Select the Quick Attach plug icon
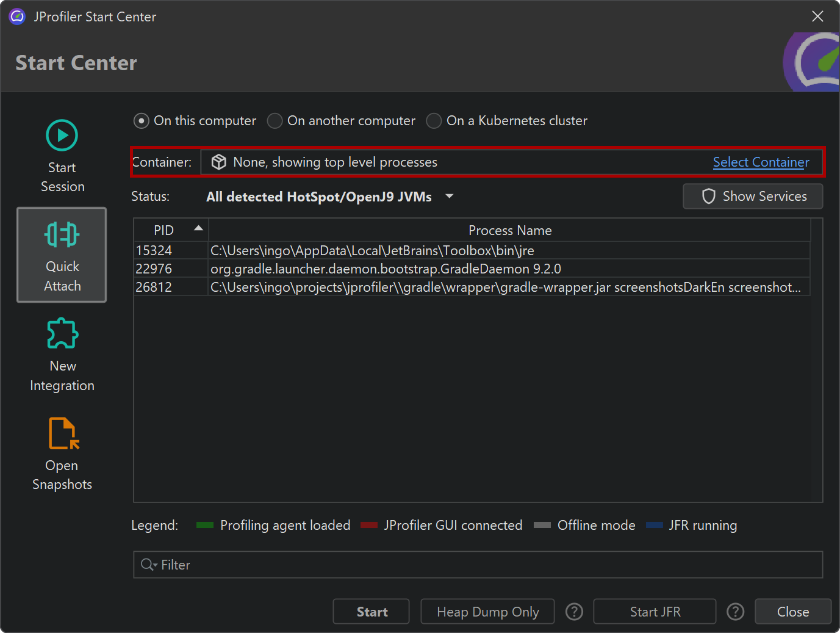This screenshot has width=840, height=633. pos(62,235)
